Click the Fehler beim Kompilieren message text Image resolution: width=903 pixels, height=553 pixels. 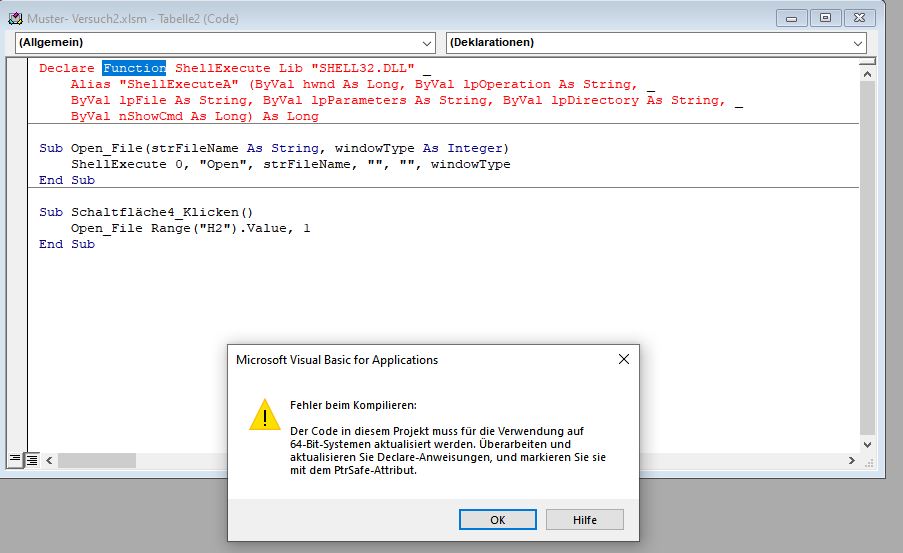click(353, 405)
